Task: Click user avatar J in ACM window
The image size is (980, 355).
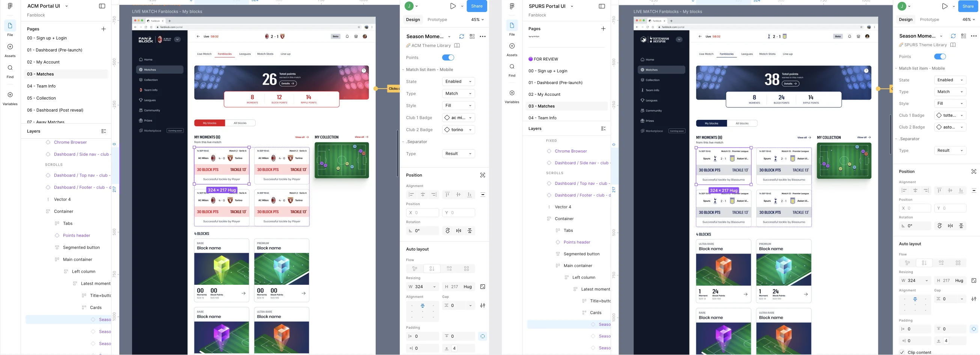Action: (409, 6)
